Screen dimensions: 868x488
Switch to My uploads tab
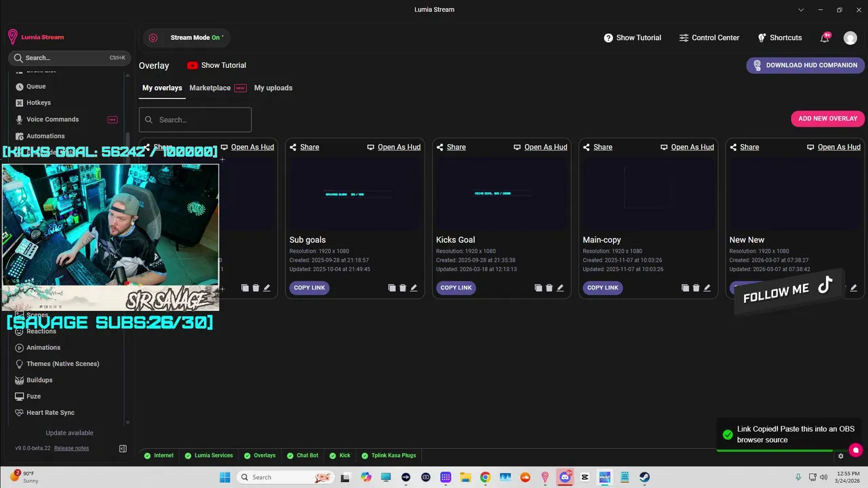(273, 88)
